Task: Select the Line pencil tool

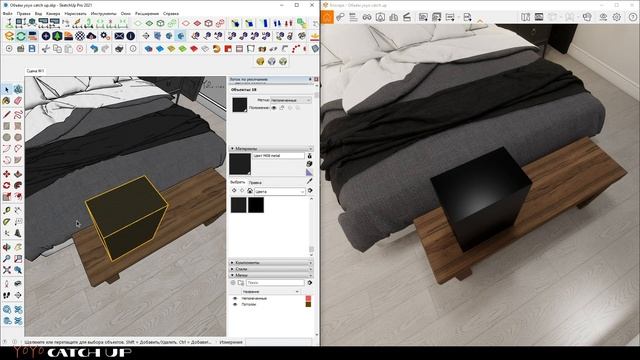Action: [x=7, y=115]
